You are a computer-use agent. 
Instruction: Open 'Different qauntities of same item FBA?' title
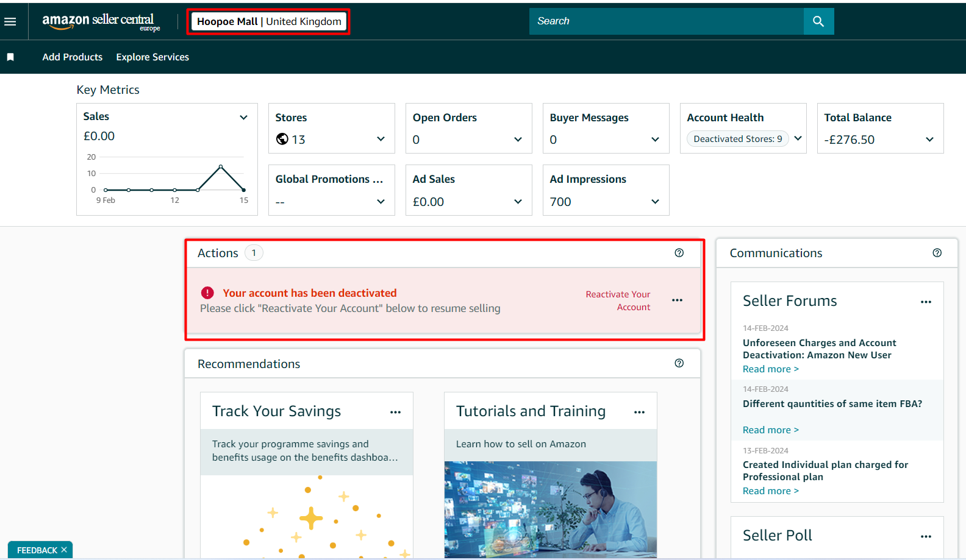832,404
